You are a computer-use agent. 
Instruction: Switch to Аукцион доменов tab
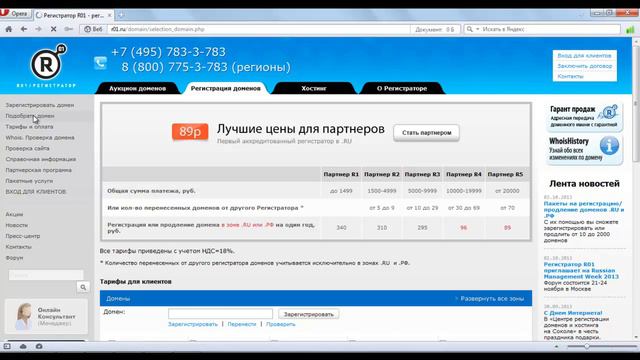pos(138,88)
